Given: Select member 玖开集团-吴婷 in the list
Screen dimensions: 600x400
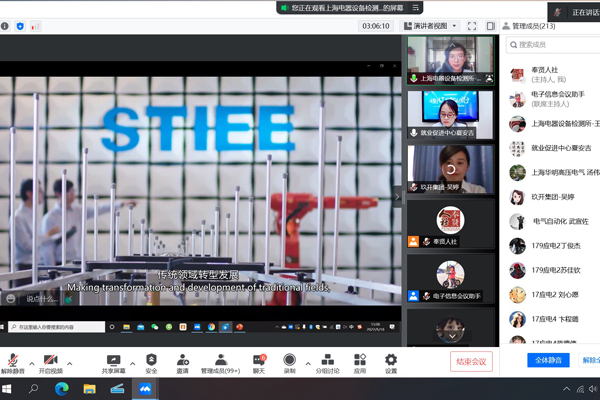Looking at the screenshot, I should pyautogui.click(x=553, y=197).
